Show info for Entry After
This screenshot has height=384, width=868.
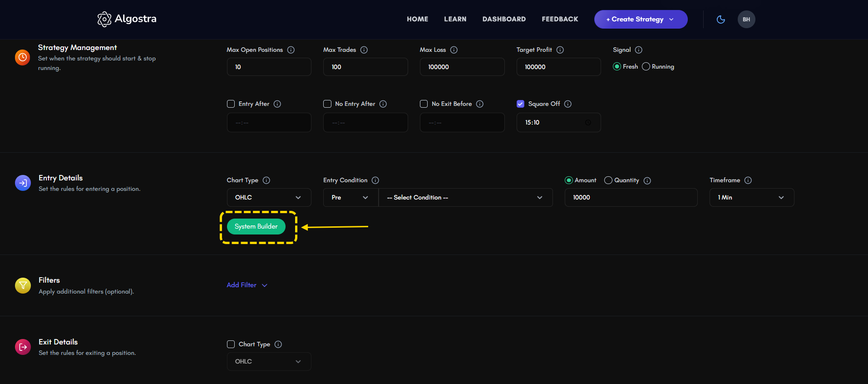277,104
